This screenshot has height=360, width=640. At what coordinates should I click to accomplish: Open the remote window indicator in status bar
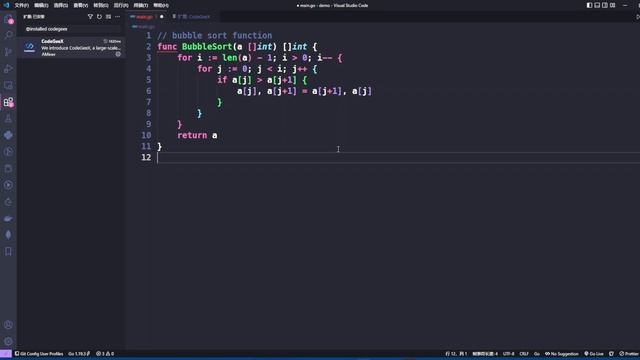(6, 353)
